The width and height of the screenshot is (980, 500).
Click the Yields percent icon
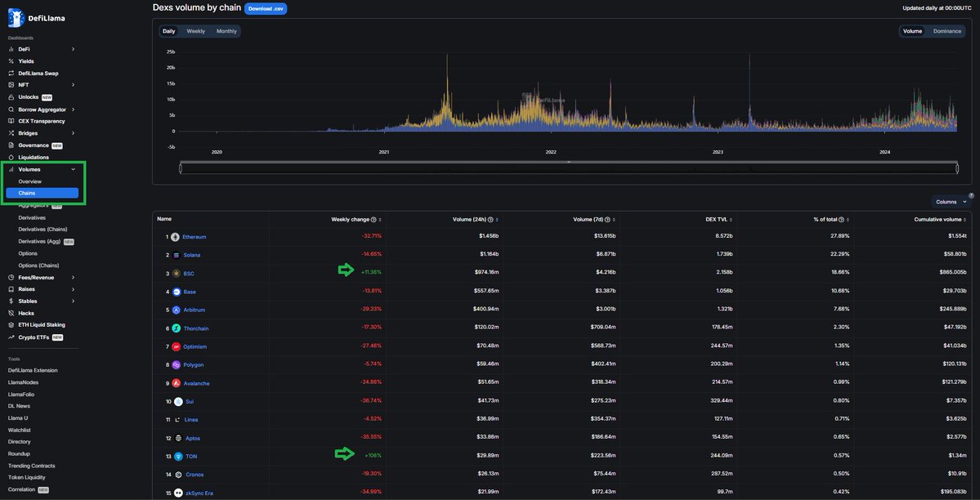pyautogui.click(x=11, y=61)
